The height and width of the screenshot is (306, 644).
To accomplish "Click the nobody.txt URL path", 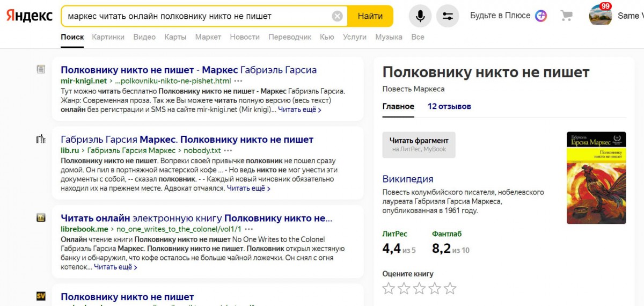I will click(202, 150).
